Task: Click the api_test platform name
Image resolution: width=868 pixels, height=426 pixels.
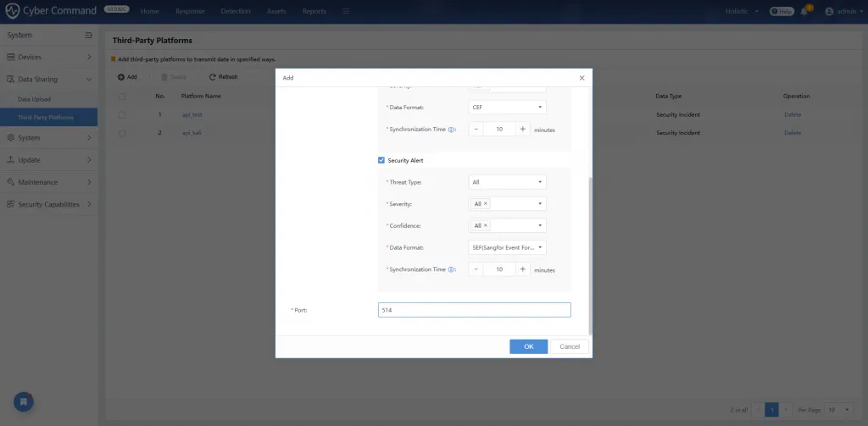Action: click(192, 114)
